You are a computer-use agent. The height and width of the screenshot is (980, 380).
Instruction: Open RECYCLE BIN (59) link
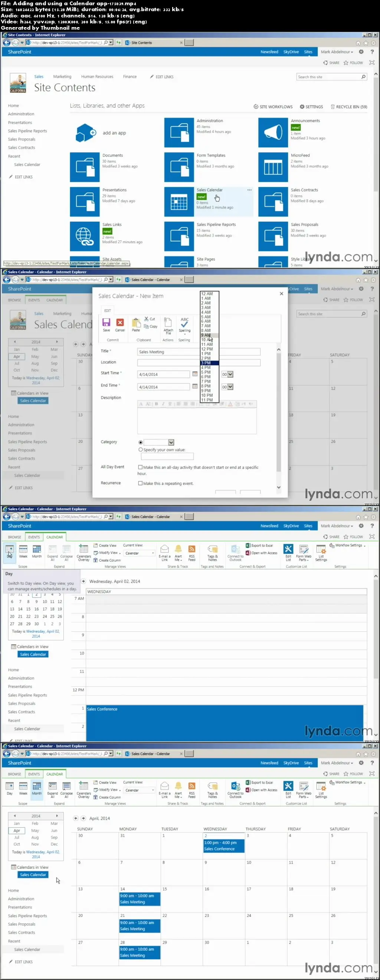[349, 107]
